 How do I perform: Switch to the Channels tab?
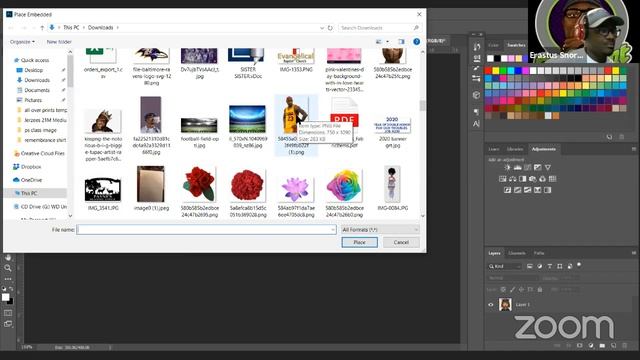517,253
